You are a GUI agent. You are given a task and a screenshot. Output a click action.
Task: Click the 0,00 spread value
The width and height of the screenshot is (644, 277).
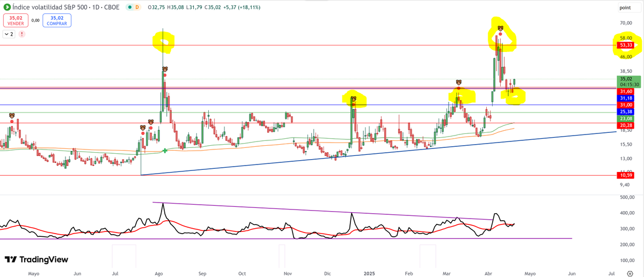[36, 20]
